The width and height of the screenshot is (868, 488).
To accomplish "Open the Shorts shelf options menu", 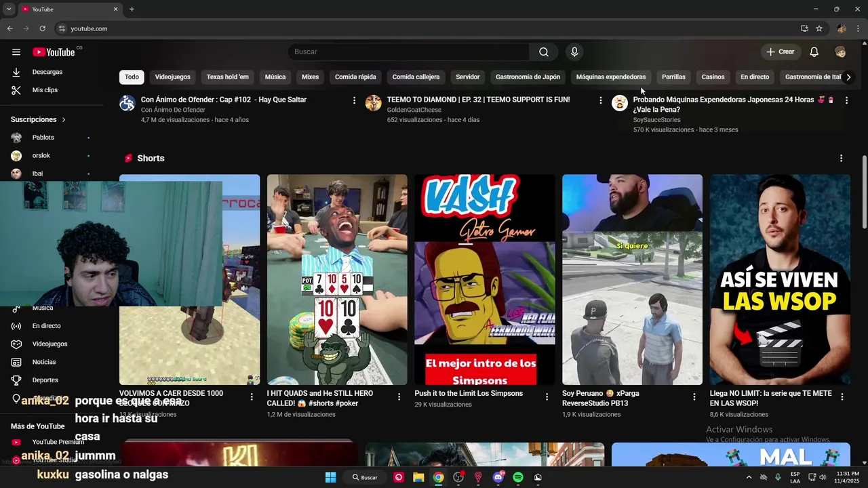I will click(x=841, y=158).
